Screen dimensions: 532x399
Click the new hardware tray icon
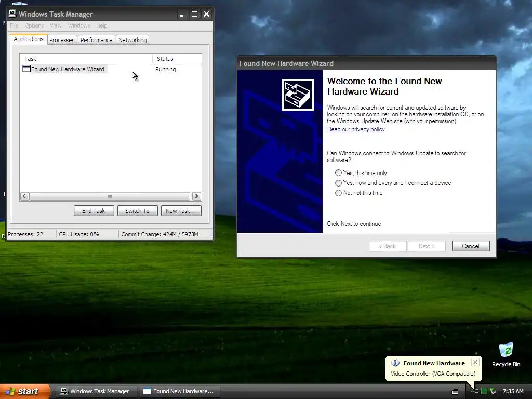click(x=474, y=391)
